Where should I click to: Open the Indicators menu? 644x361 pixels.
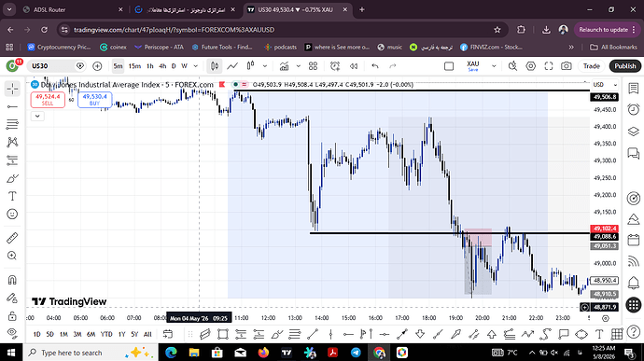coord(285,66)
